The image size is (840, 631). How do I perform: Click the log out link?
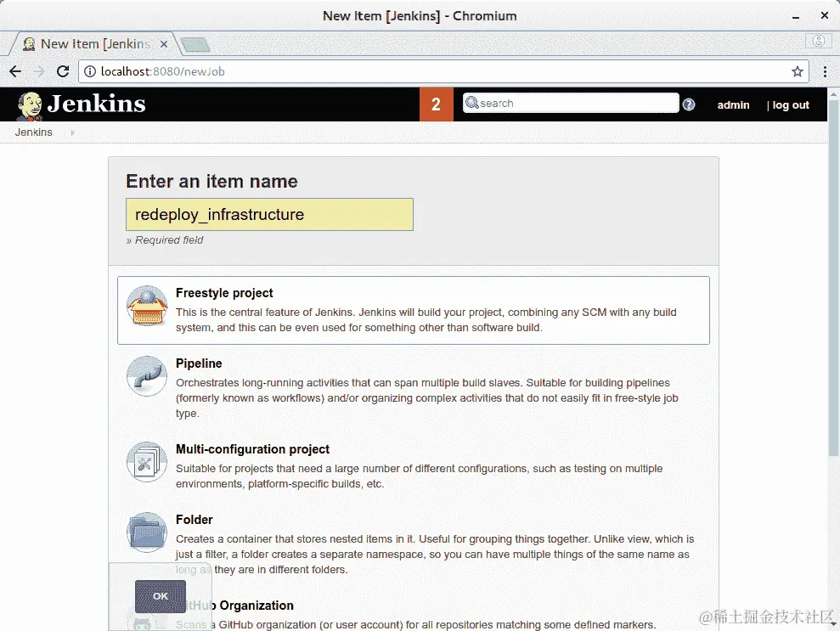point(790,105)
